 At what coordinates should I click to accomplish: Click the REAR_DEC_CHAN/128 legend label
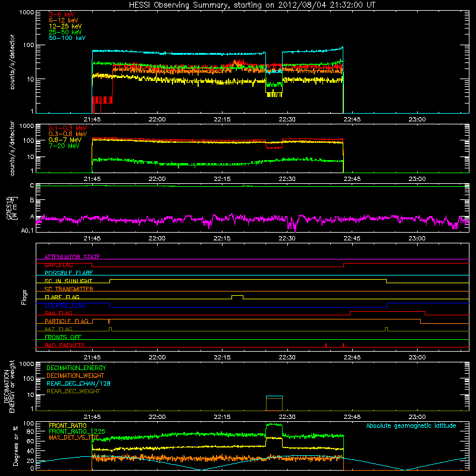point(79,383)
